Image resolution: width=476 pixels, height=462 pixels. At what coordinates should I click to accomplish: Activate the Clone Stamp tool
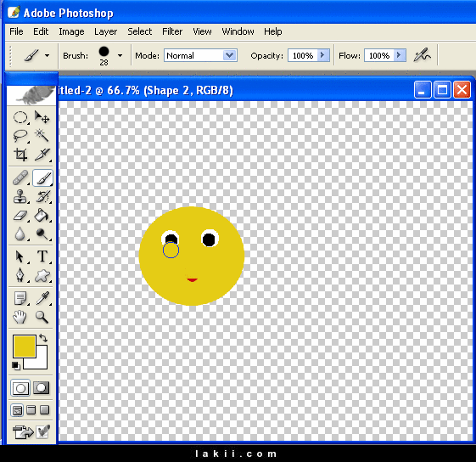point(20,196)
